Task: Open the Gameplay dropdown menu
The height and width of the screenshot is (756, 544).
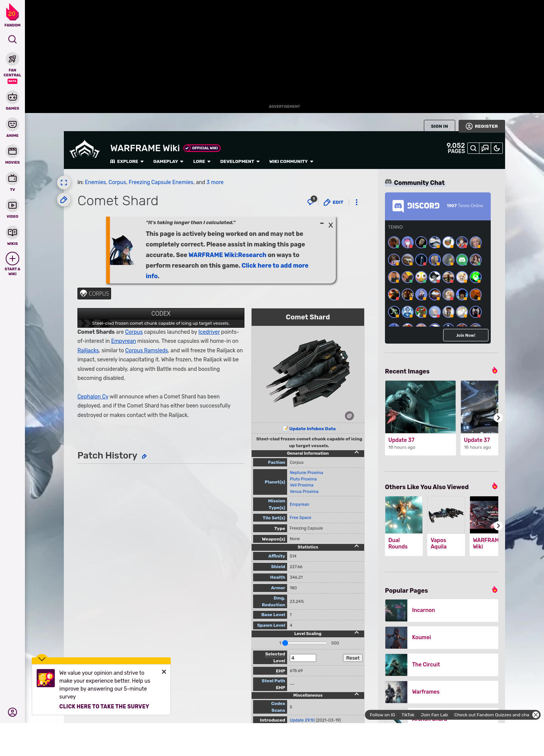Action: click(168, 161)
